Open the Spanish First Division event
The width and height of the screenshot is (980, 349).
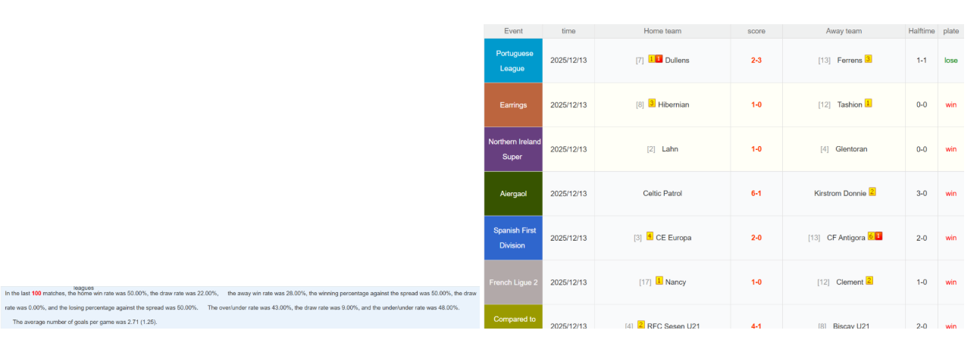514,238
